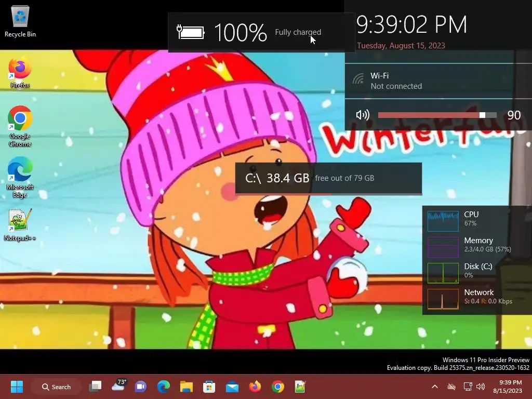This screenshot has width=532, height=399.
Task: Click the C:\ 38.4 GB free disk widget
Action: (328, 178)
